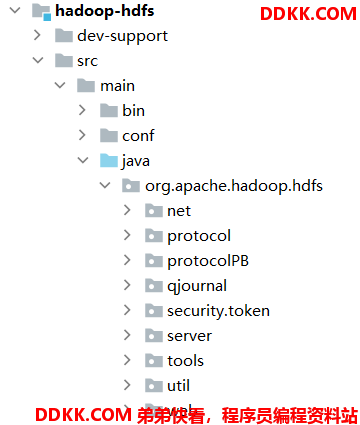360x425 pixels.
Task: Collapse the hadoop-hdfs root node
Action: tap(15, 10)
